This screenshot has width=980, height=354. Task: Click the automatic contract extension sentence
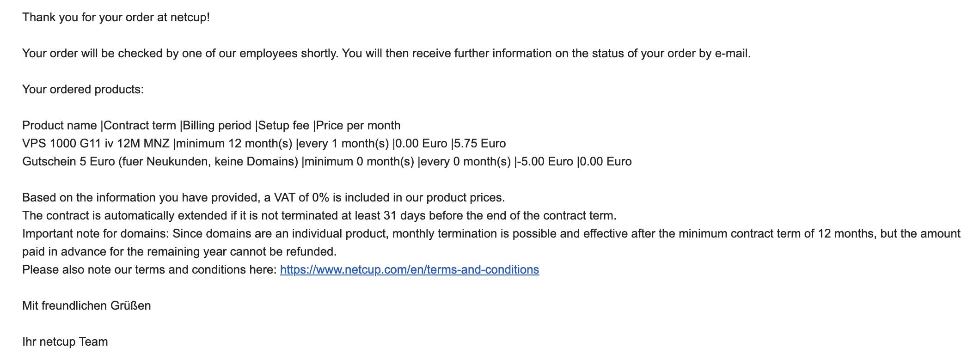319,215
